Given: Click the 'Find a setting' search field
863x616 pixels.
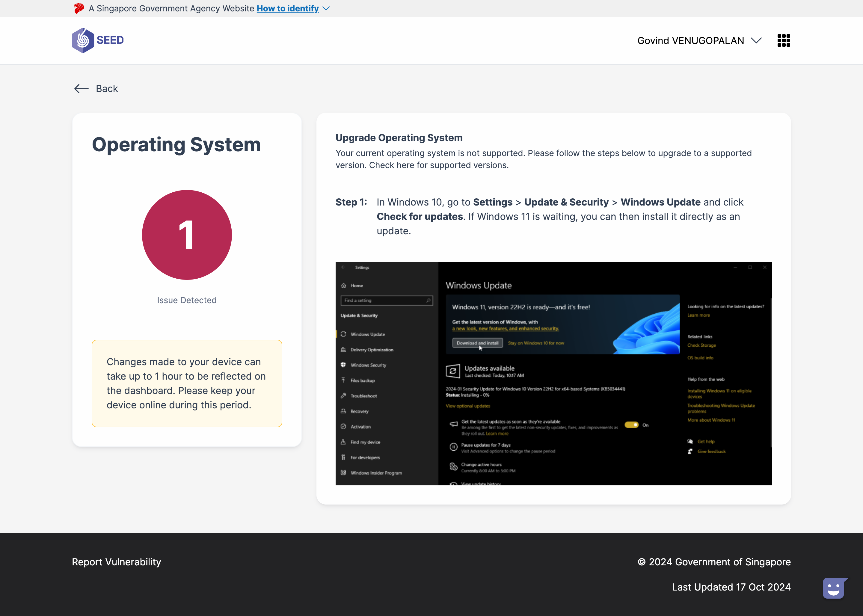Looking at the screenshot, I should [x=387, y=301].
